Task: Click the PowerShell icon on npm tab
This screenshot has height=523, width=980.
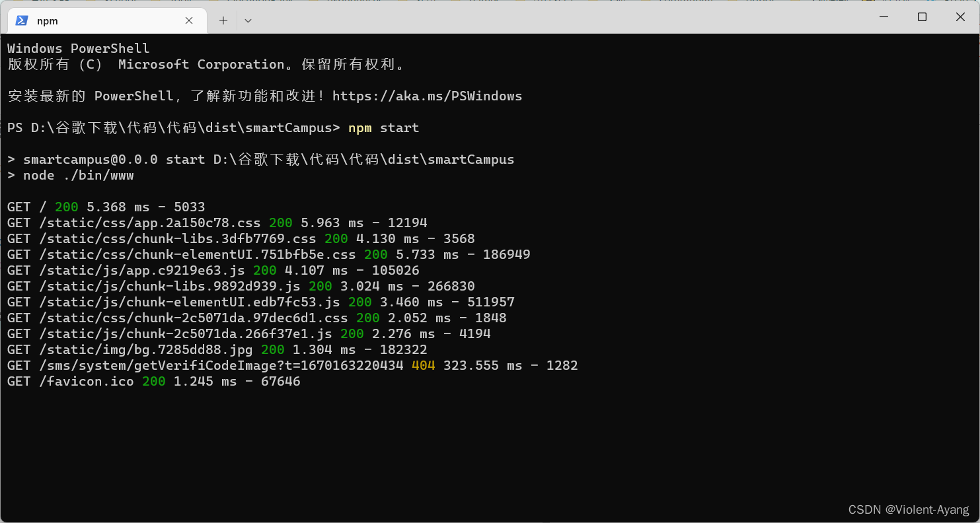Action: click(22, 20)
